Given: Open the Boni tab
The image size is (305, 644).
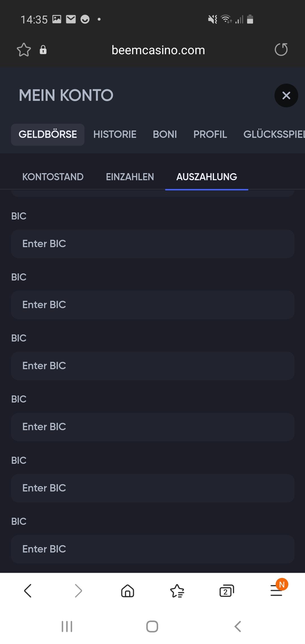Looking at the screenshot, I should (165, 134).
